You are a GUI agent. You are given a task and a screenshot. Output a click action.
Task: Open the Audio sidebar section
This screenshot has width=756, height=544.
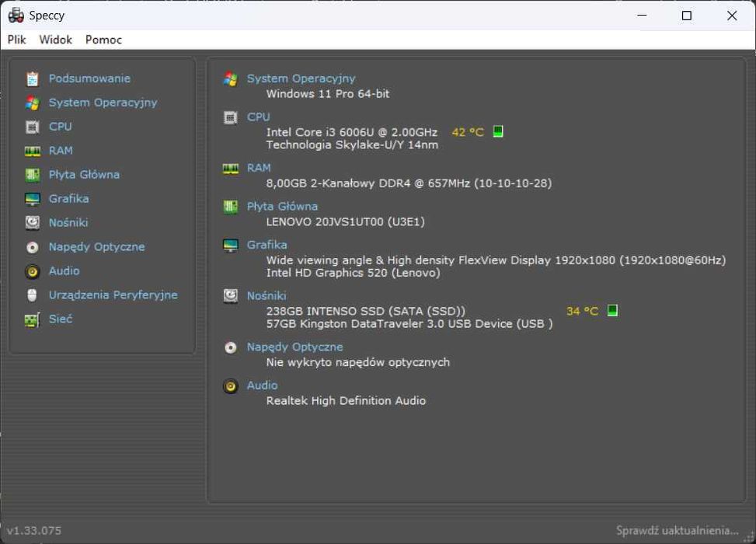(64, 271)
